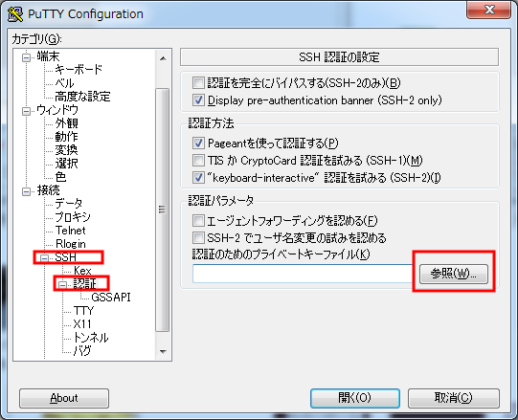Screen dimensions: 518x420
Task: Click 取消(C) cancel button
Action: pyautogui.click(x=454, y=398)
